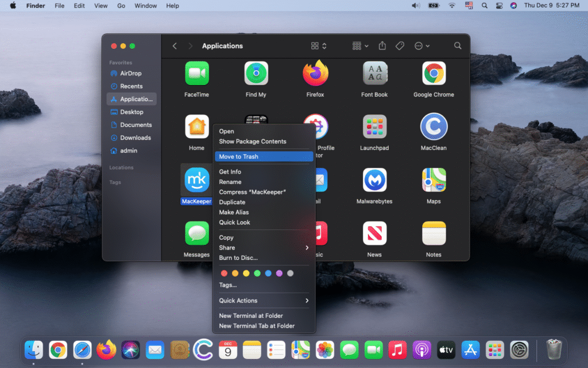The height and width of the screenshot is (368, 588).
Task: Click the Font Book app icon
Action: click(x=374, y=73)
